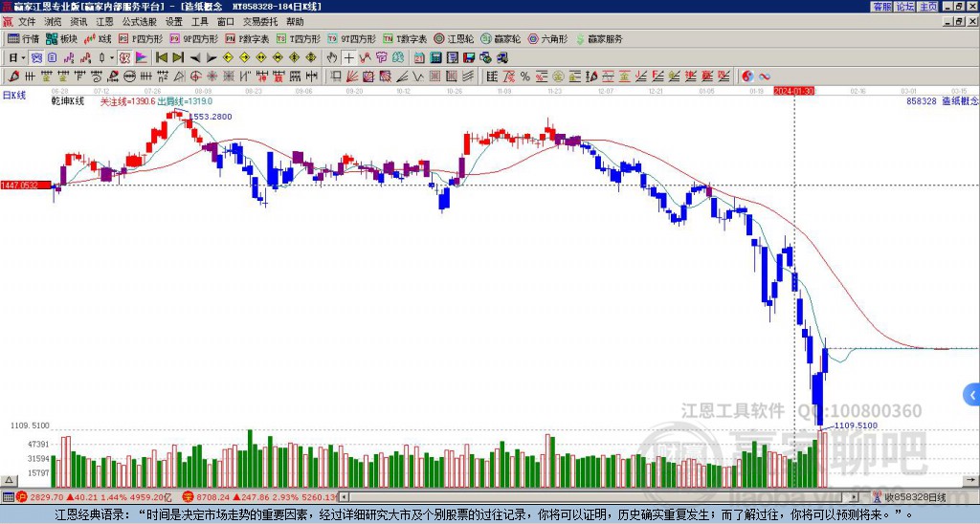
Task: Click the red-blue taiji circle icon
Action: tap(747, 76)
